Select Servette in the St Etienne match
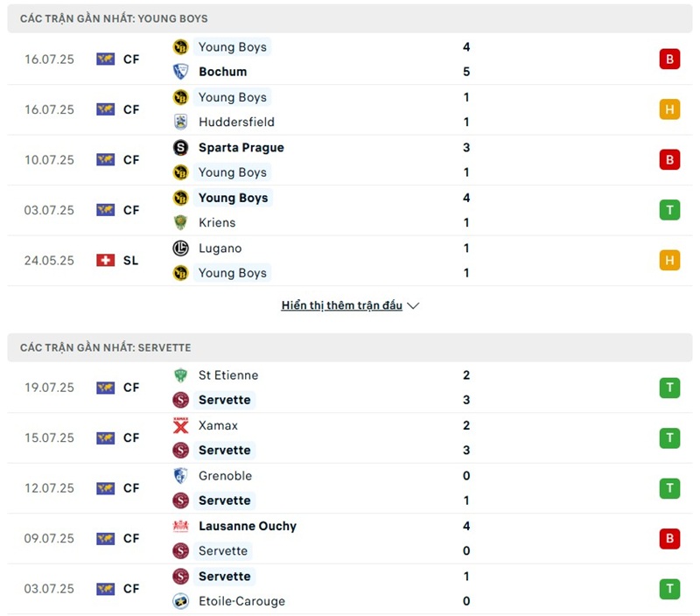 pos(224,400)
